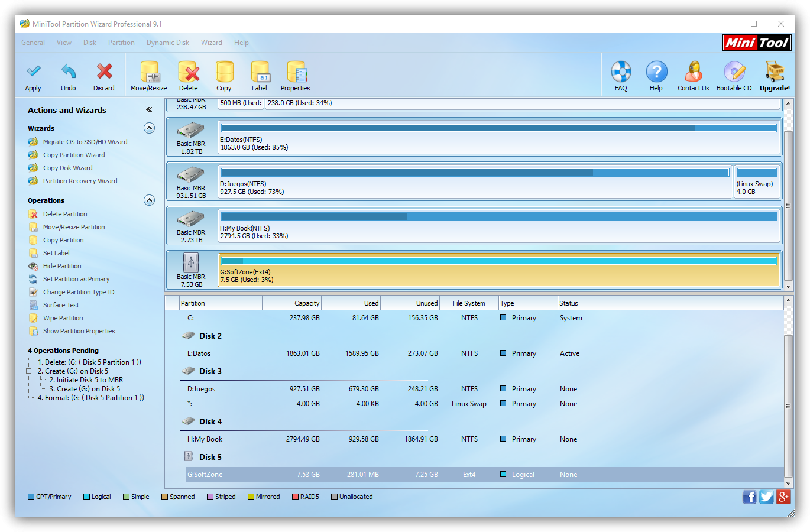Choose Show Partition Properties
The image size is (810, 532).
[79, 331]
